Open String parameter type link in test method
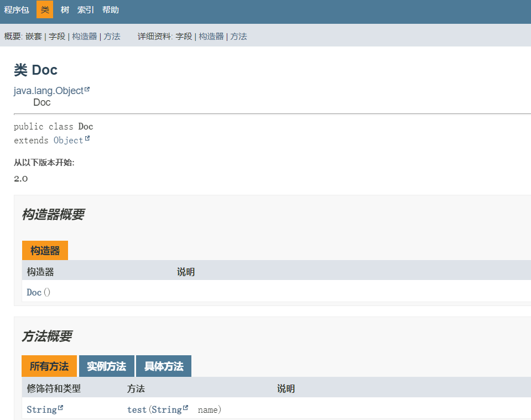531x420 pixels. [166, 410]
